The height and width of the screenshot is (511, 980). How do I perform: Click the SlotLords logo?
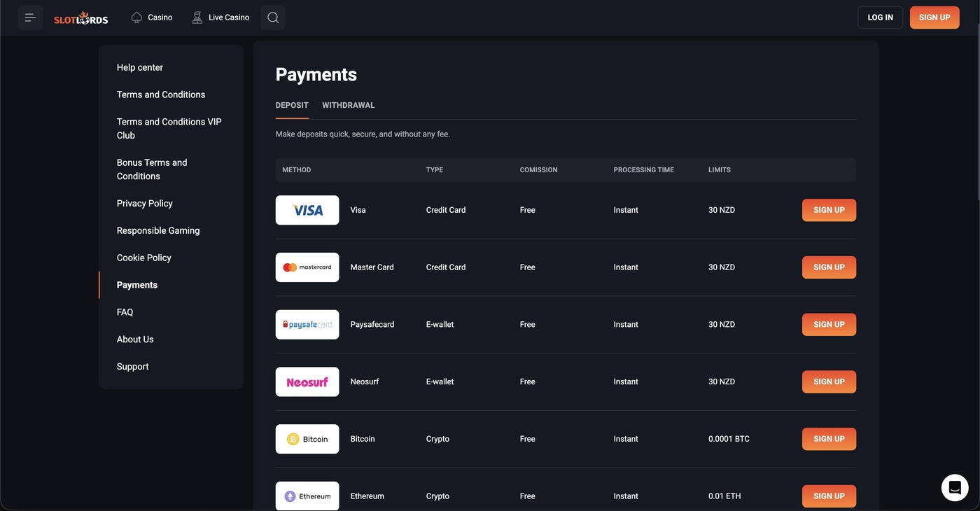[x=81, y=17]
